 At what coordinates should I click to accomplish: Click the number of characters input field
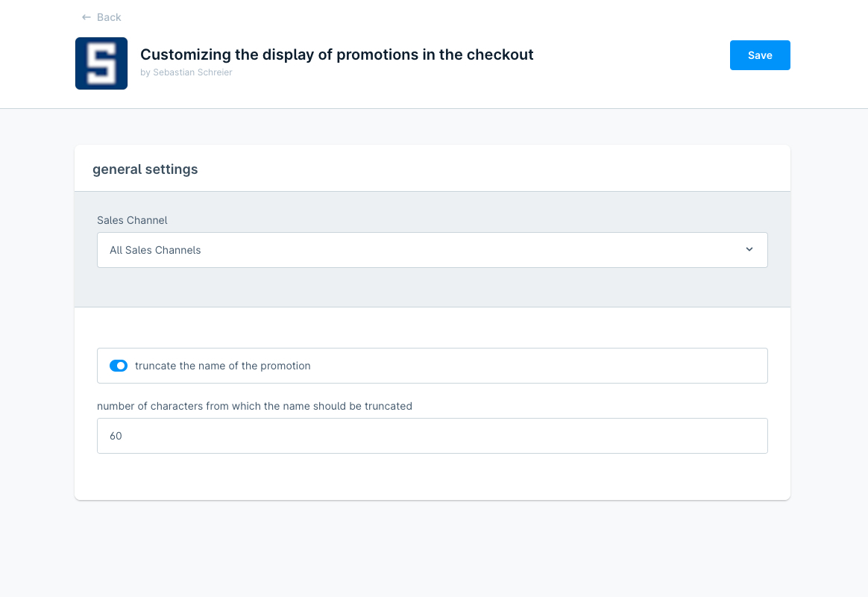click(x=432, y=436)
